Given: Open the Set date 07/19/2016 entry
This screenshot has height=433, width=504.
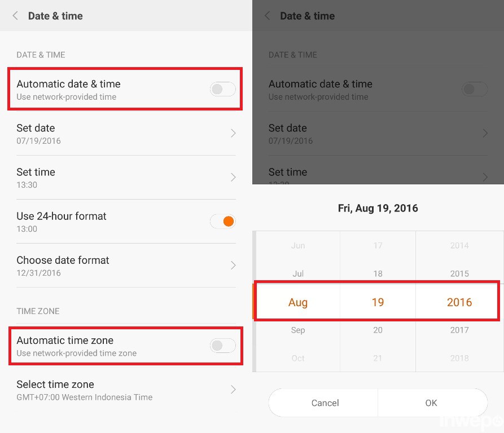Looking at the screenshot, I should pos(113,134).
